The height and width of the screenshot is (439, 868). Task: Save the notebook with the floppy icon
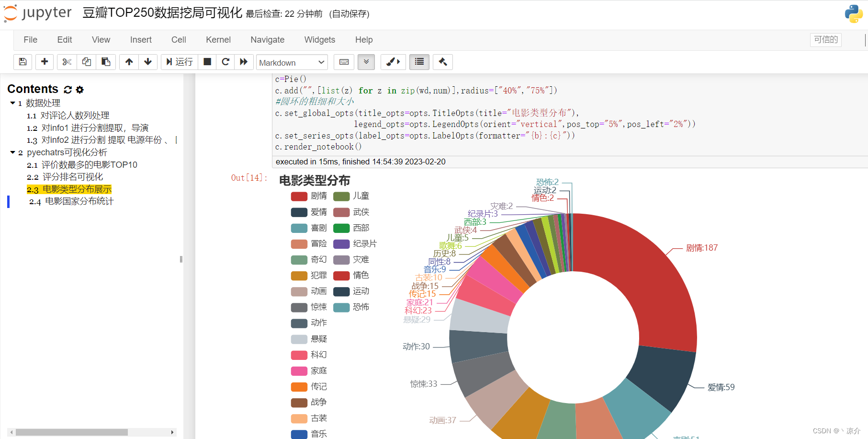coord(23,62)
